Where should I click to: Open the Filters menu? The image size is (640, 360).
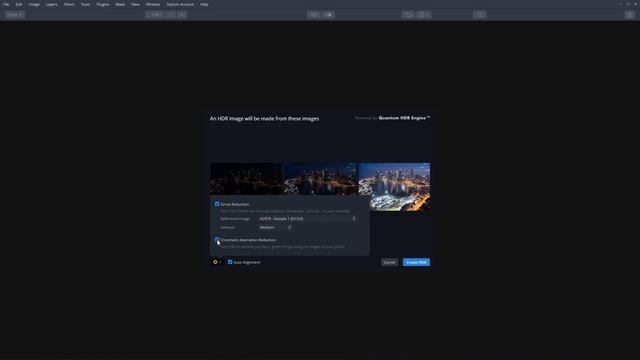click(69, 4)
